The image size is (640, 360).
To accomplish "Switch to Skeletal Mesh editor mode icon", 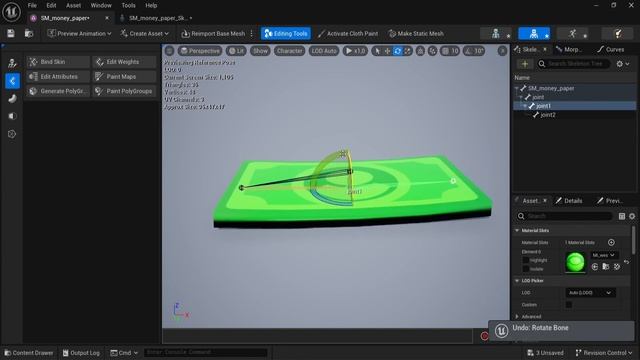I will click(534, 33).
